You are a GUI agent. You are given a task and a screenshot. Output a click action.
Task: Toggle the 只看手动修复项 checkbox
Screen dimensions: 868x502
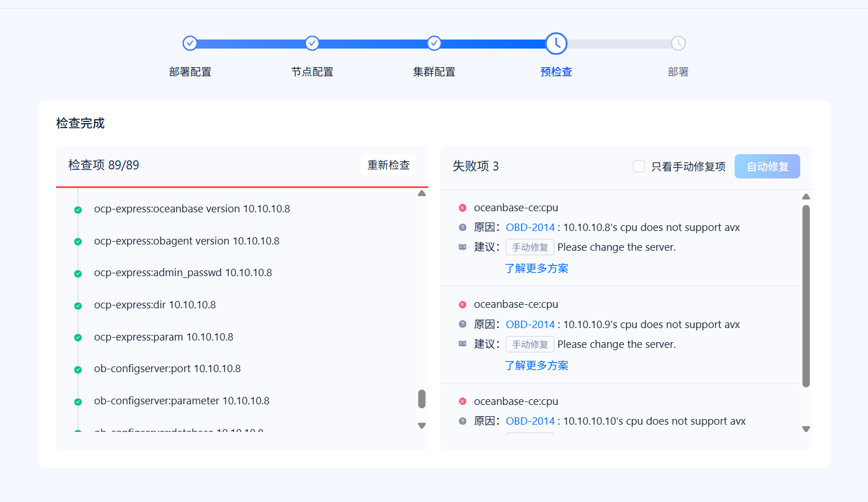tap(639, 166)
